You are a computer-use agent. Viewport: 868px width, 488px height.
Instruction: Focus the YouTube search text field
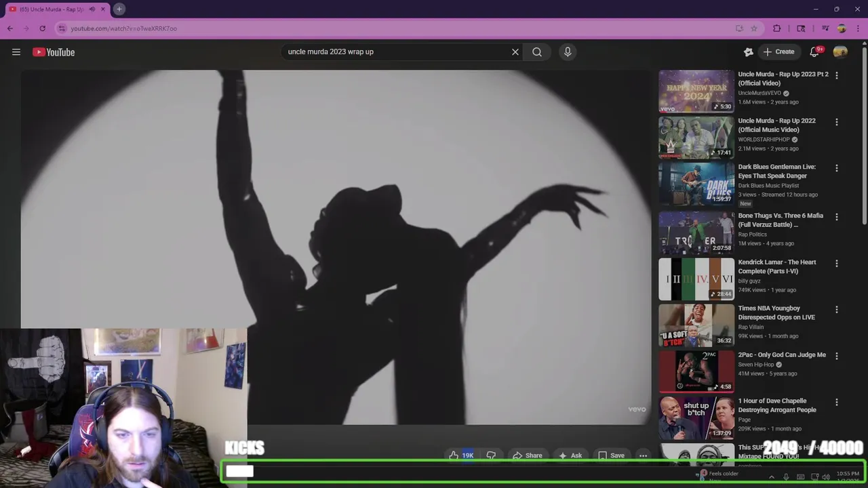click(x=397, y=52)
